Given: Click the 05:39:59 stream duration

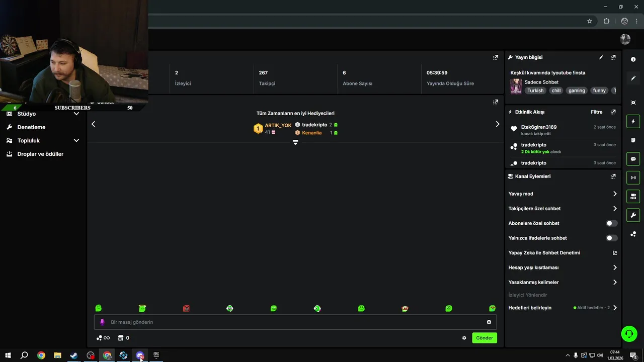Looking at the screenshot, I should [x=437, y=73].
